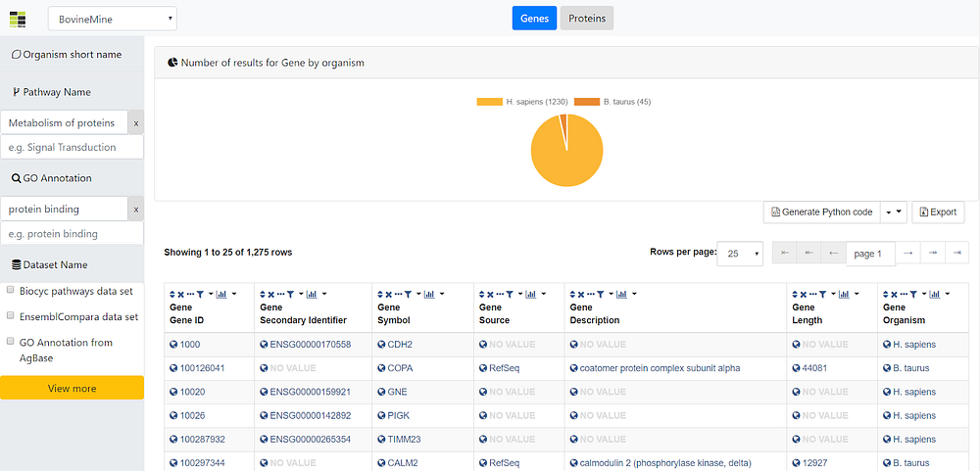This screenshot has width=980, height=471.
Task: Show summary chart for Gene Source column
Action: (531, 294)
